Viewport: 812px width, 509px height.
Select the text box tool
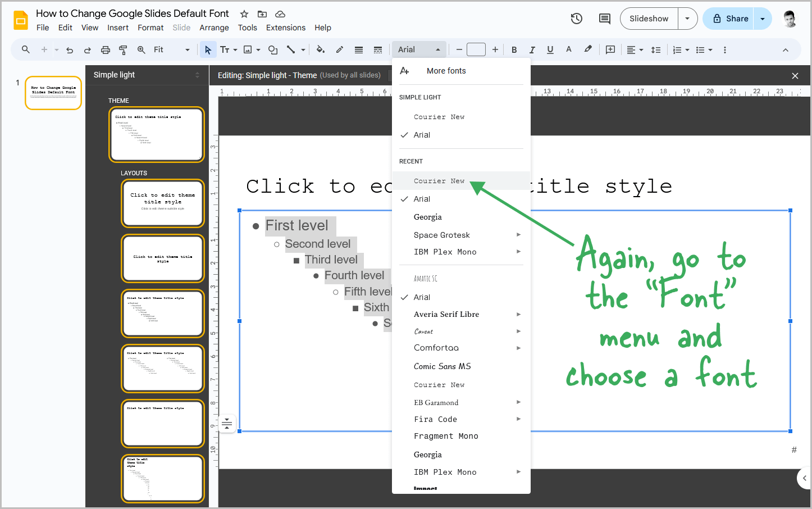coord(225,50)
